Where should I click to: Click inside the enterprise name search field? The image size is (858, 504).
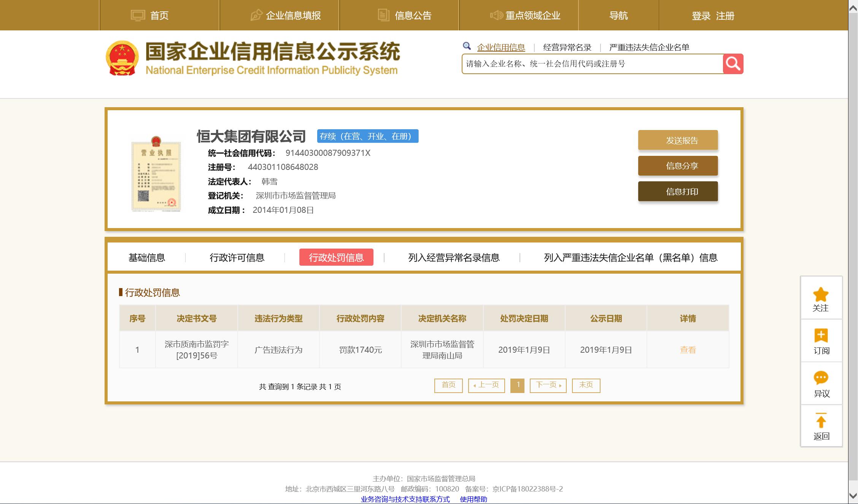[589, 64]
